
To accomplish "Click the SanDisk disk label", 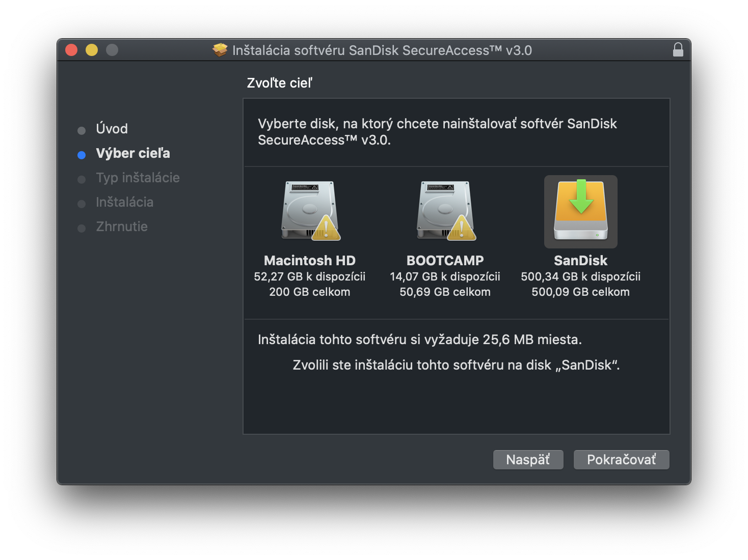I will (581, 261).
